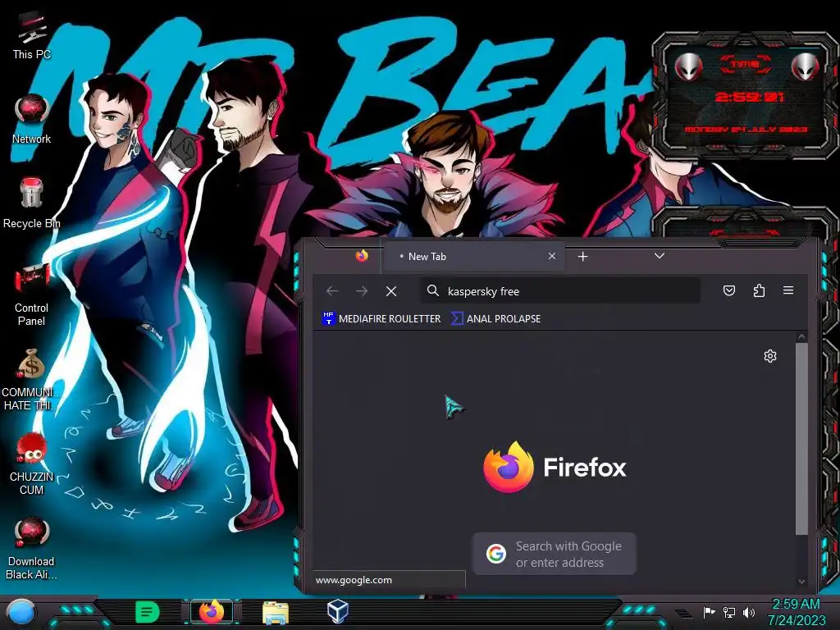Image resolution: width=840 pixels, height=630 pixels.
Task: Open Download Black Ali... desktop shortcut
Action: (x=31, y=549)
